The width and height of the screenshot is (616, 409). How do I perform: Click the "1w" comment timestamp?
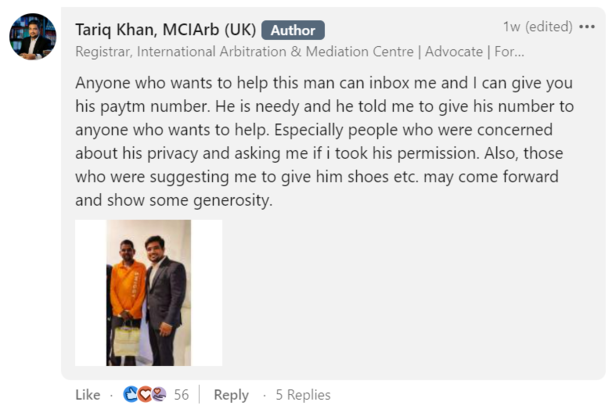(x=512, y=27)
